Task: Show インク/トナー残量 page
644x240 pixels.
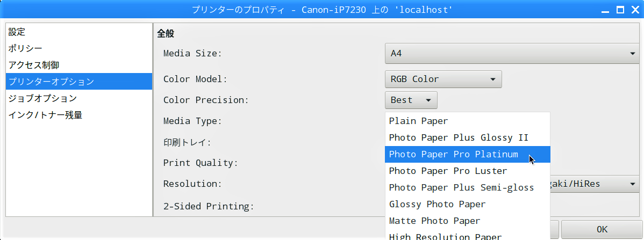Action: (79, 115)
